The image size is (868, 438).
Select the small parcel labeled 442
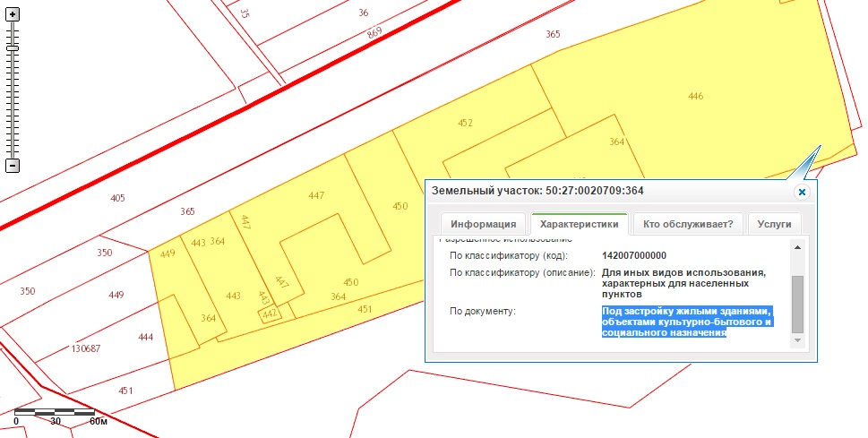pyautogui.click(x=270, y=313)
